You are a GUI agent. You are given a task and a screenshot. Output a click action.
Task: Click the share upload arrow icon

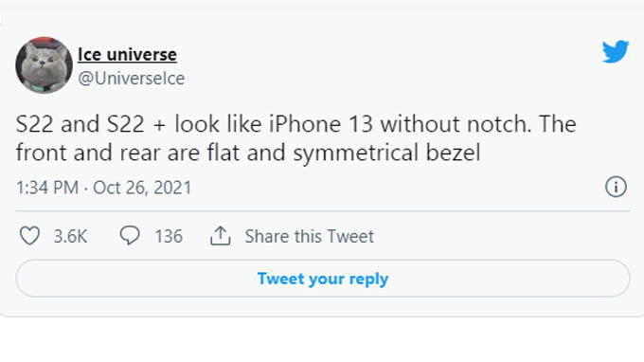(x=220, y=236)
